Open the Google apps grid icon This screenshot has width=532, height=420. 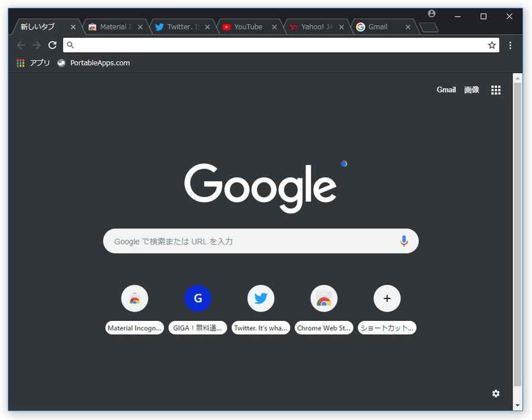pos(495,90)
